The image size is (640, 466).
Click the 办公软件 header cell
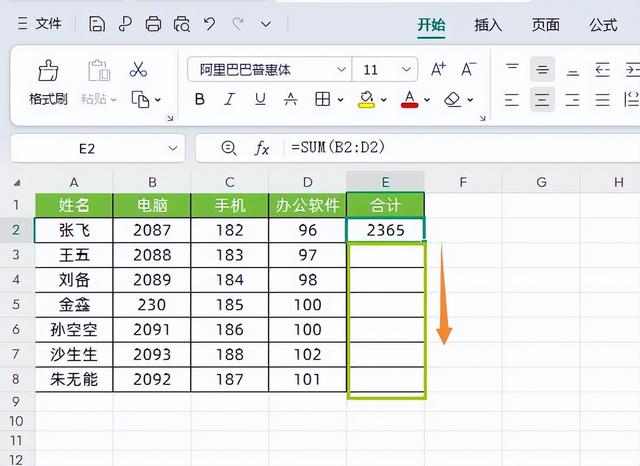pos(307,205)
